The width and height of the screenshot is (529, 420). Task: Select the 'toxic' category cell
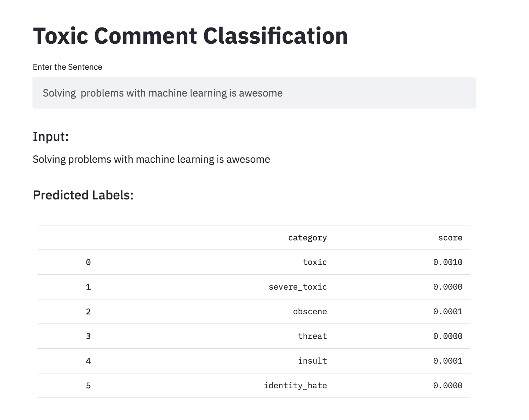click(315, 262)
